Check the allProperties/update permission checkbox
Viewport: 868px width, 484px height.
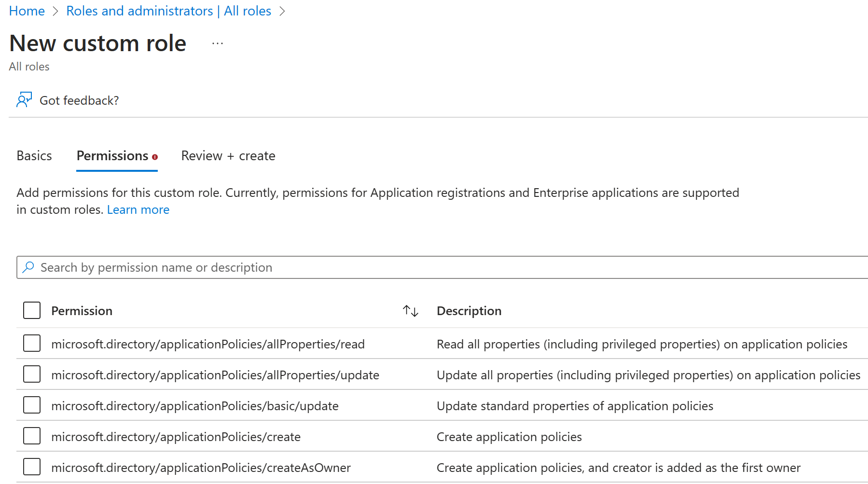point(32,374)
